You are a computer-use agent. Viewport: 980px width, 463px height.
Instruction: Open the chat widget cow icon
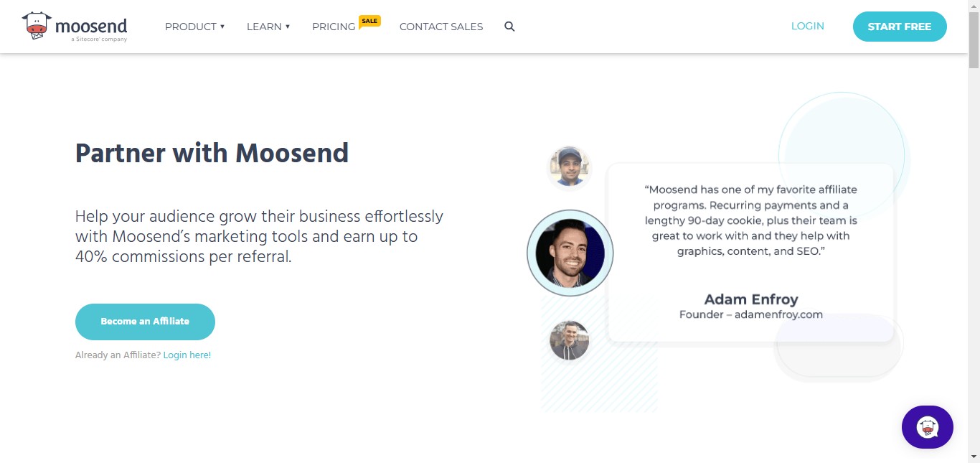point(928,427)
